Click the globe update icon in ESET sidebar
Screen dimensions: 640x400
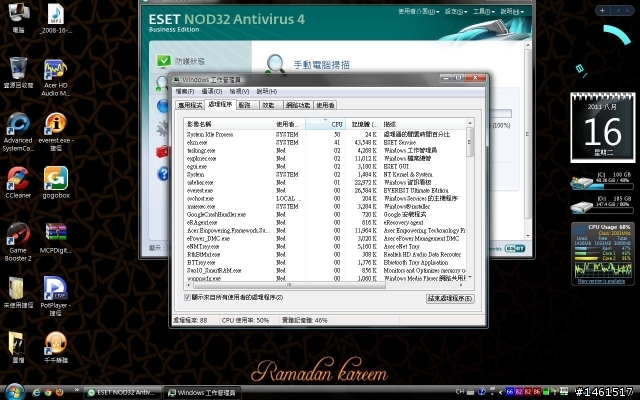coord(162,106)
